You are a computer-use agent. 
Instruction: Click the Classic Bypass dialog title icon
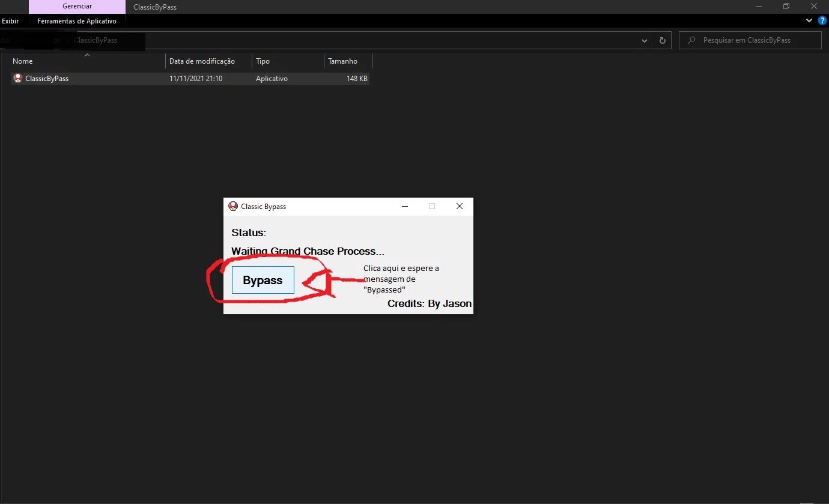(233, 206)
